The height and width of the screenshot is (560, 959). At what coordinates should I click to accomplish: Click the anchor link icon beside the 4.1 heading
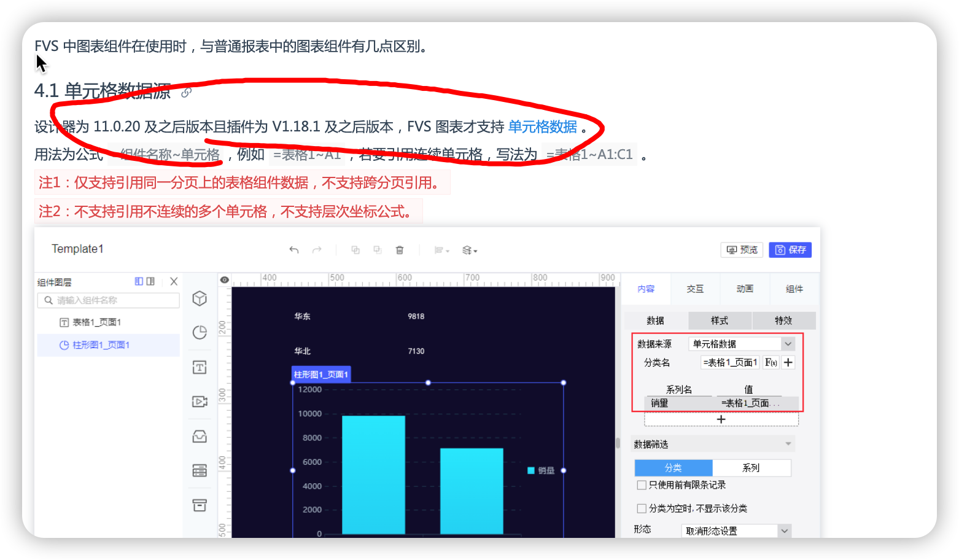click(187, 93)
